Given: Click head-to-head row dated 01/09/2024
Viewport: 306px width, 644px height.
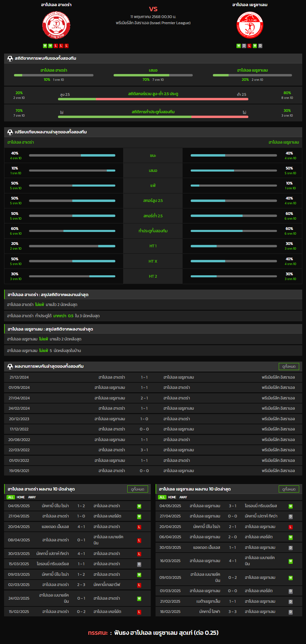Looking at the screenshot, I should pos(153,387).
